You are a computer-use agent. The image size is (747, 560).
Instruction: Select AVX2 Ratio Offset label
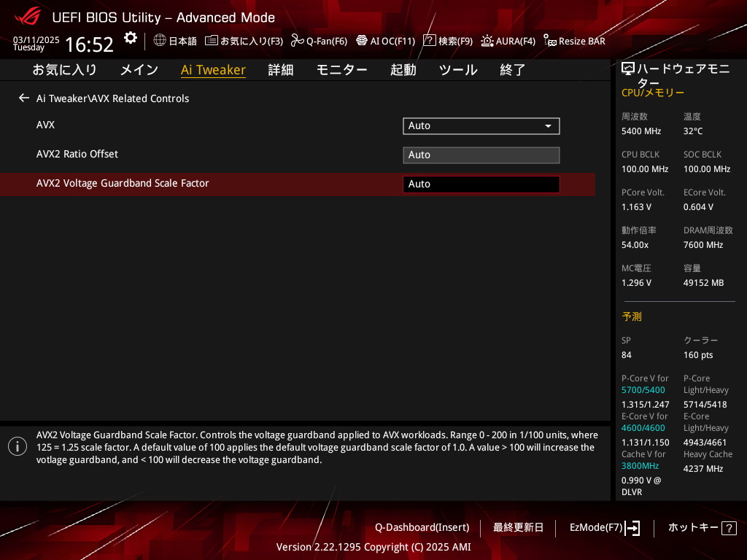77,154
